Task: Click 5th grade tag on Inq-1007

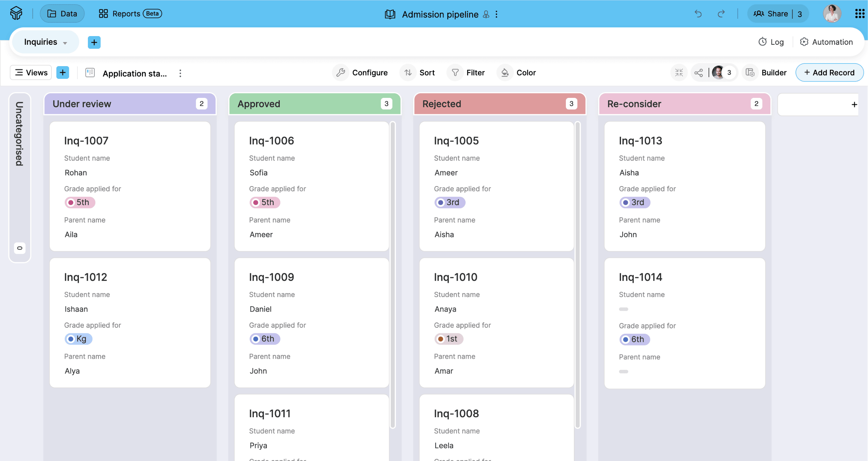Action: [80, 202]
